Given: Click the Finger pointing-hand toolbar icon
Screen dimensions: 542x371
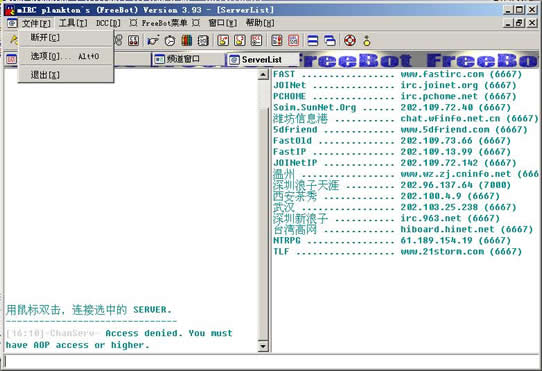Looking at the screenshot, I should coord(153,41).
